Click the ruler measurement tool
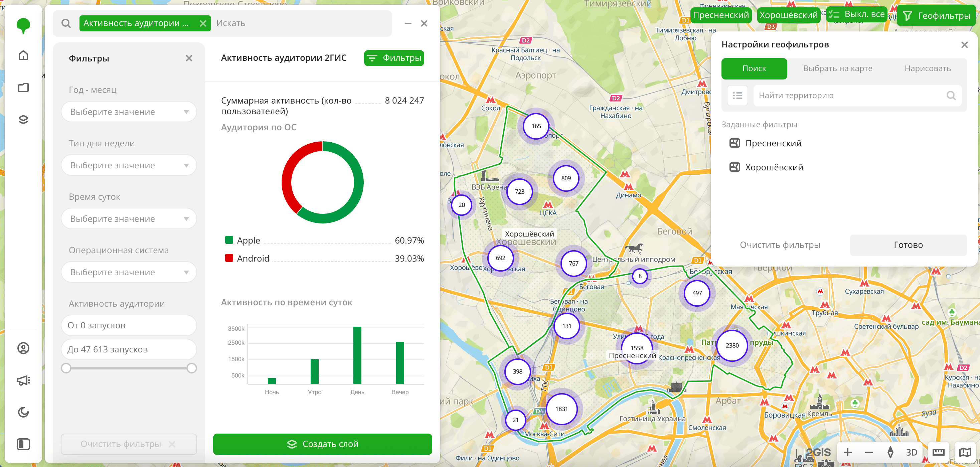The height and width of the screenshot is (467, 980). coord(938,452)
